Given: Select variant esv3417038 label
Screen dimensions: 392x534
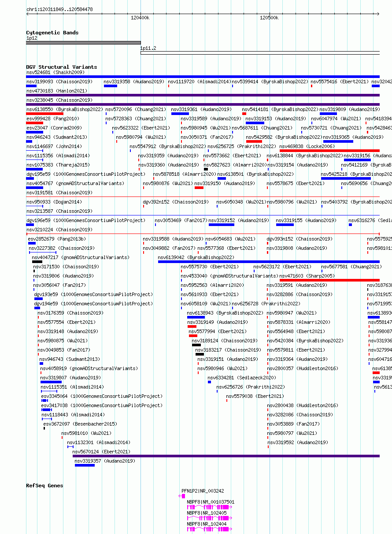Looking at the screenshot, I should click(102, 405).
